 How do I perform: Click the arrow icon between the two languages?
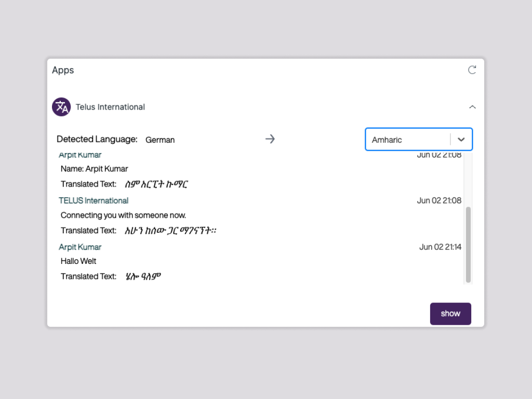(270, 139)
